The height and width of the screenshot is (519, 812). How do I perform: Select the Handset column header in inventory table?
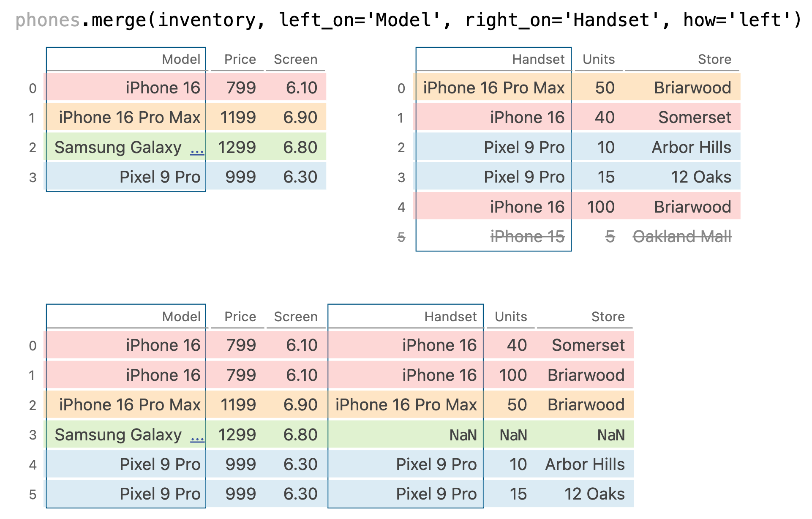click(538, 59)
